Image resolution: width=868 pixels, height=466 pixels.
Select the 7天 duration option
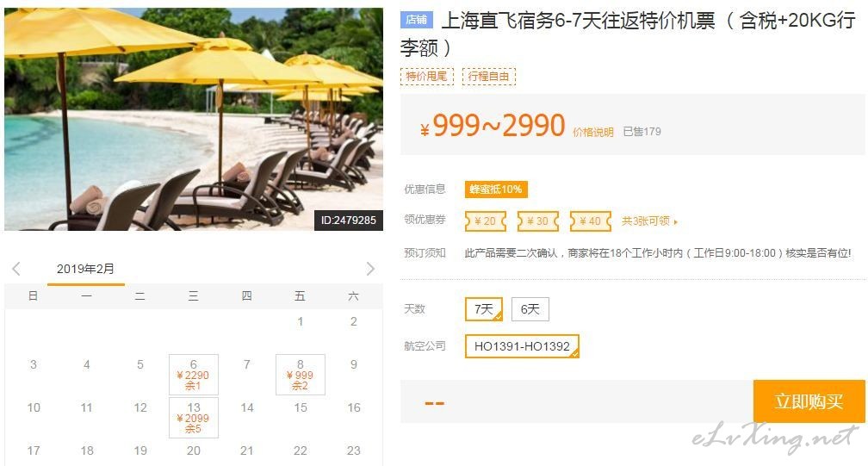click(484, 309)
